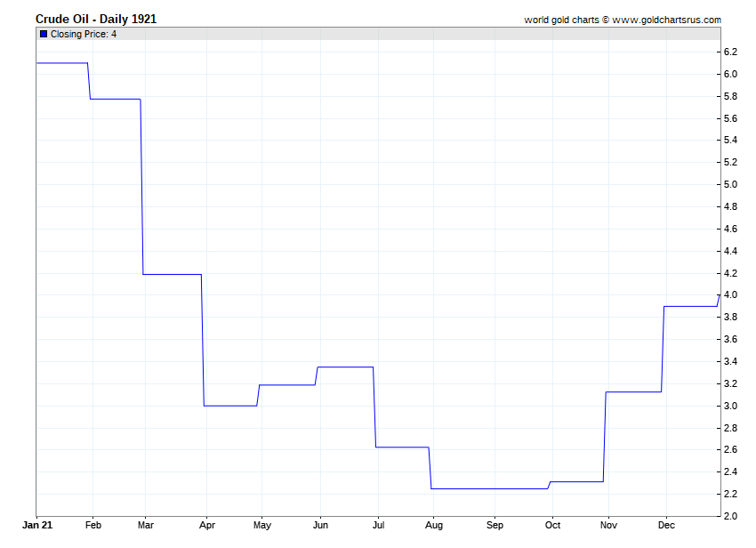The image size is (756, 548).
Task: Click the November price plateau near 3.1
Action: (x=633, y=391)
